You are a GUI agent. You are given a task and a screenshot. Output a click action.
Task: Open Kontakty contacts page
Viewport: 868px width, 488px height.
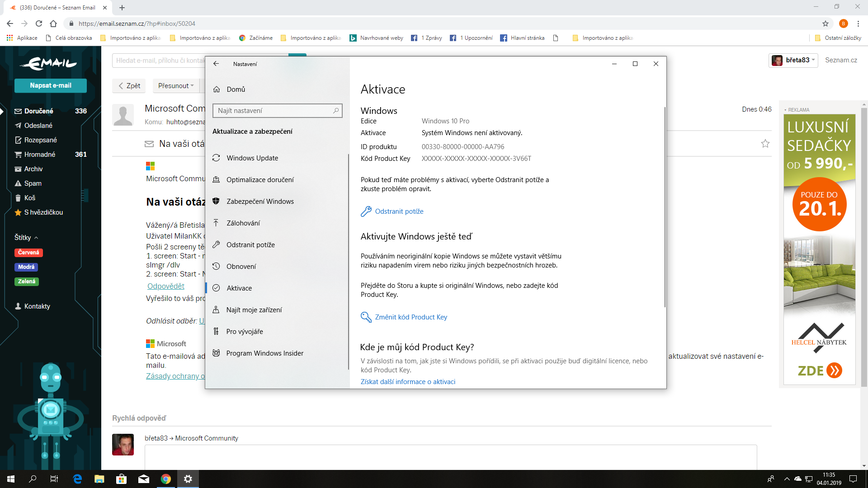37,306
